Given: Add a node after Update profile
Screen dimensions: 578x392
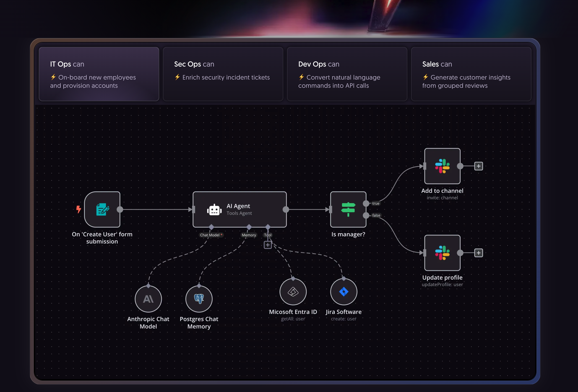Looking at the screenshot, I should [x=478, y=253].
